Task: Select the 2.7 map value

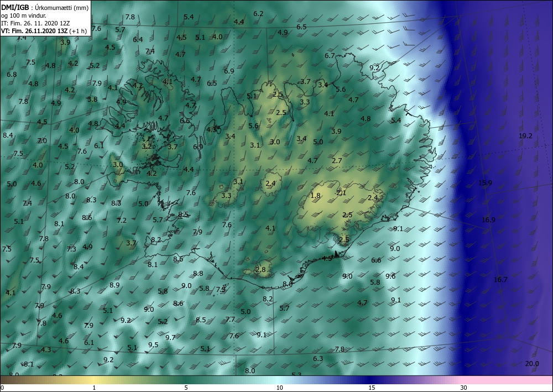Action: [337, 161]
